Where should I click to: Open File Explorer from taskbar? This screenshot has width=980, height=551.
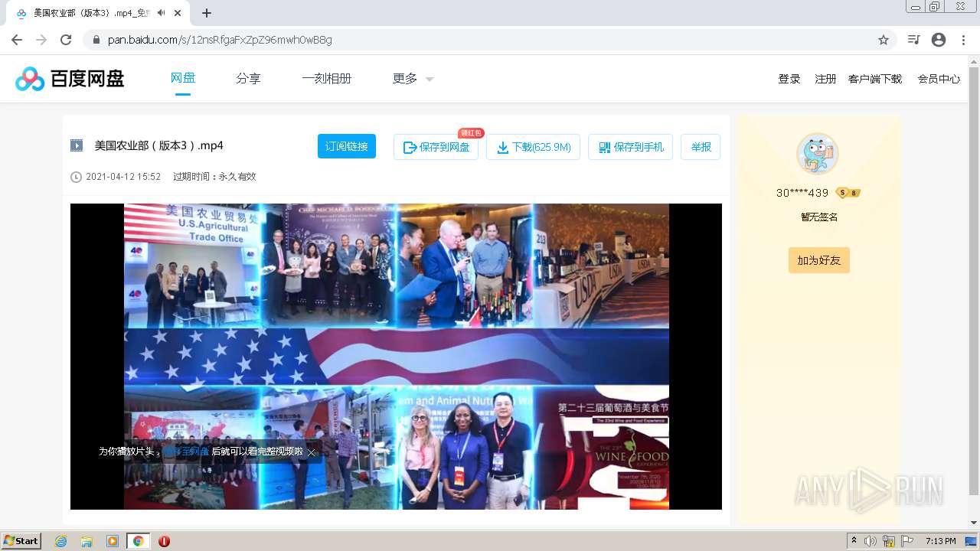click(x=87, y=541)
